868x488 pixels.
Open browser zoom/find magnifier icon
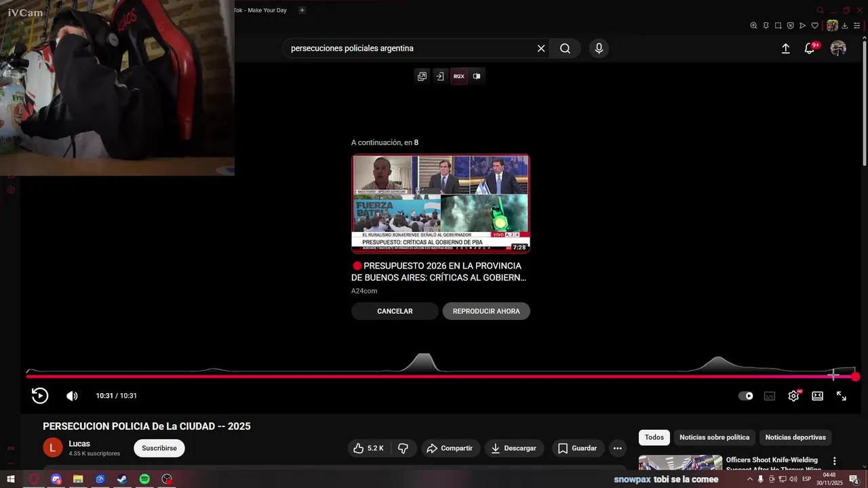pyautogui.click(x=753, y=26)
